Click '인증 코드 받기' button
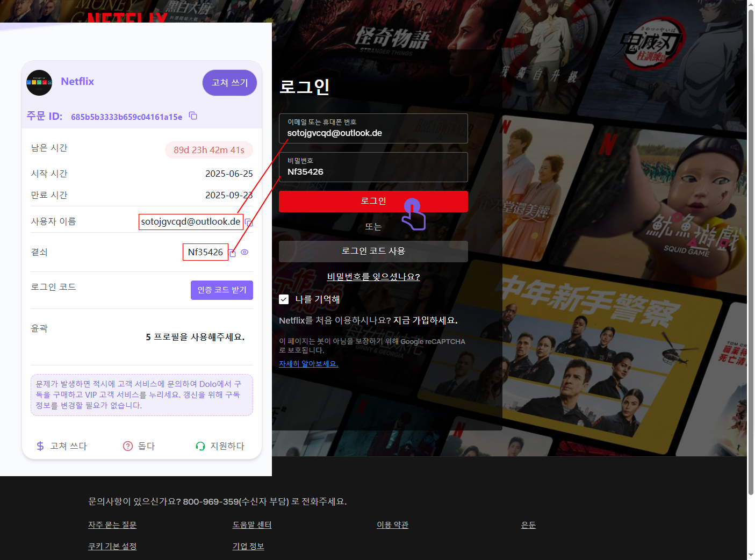The height and width of the screenshot is (560, 755). pos(222,290)
